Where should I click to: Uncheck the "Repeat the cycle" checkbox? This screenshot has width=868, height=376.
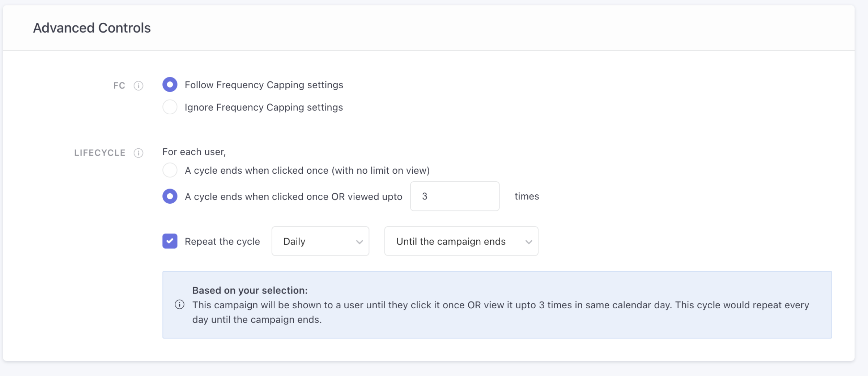click(170, 241)
